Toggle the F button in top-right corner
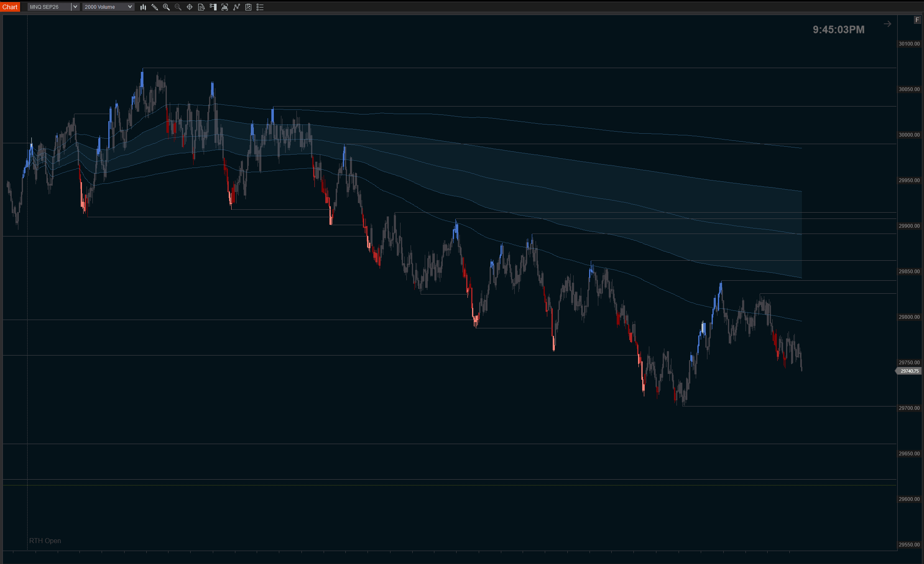 click(917, 20)
